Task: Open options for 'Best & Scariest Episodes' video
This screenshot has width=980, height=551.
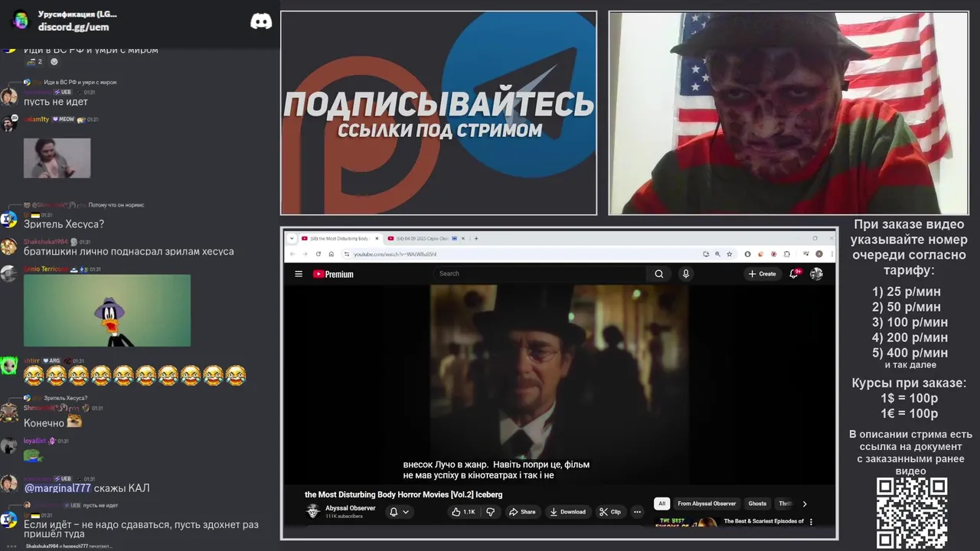Action: 811,522
